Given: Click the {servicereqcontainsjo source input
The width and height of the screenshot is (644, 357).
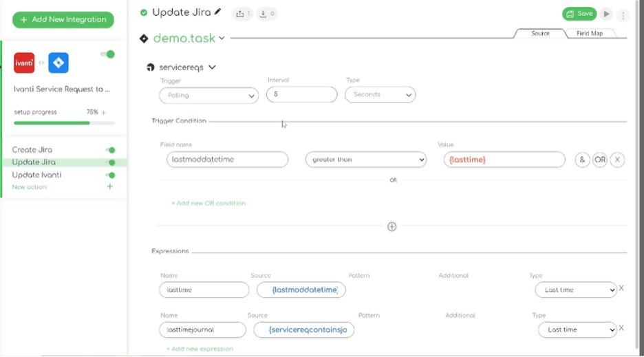Looking at the screenshot, I should [304, 329].
